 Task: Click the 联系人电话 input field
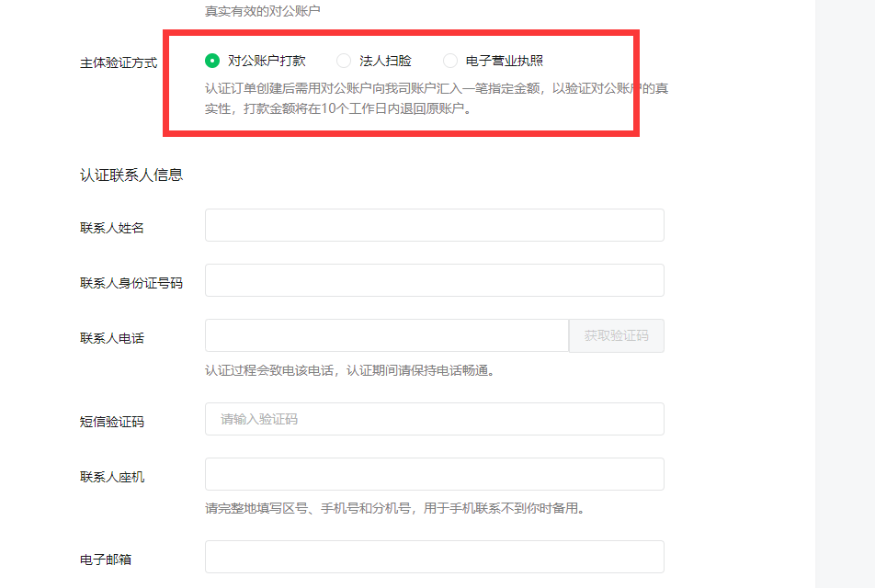pos(387,335)
